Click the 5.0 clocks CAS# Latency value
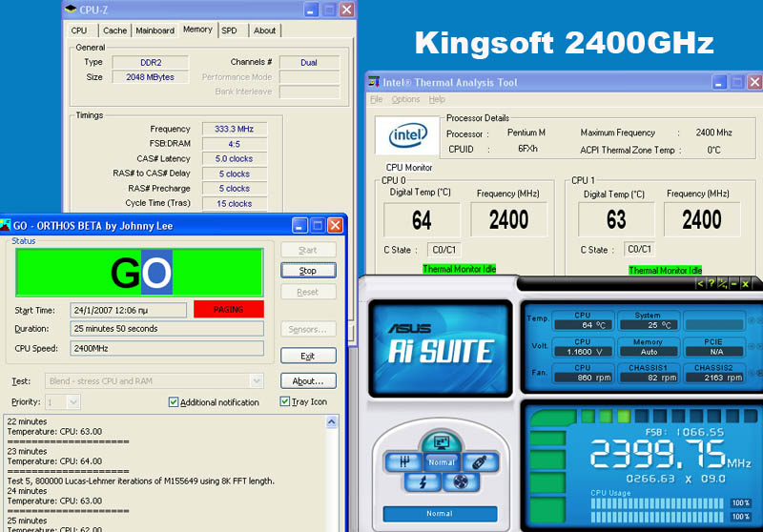Screen dimensions: 763x532 click(235, 158)
